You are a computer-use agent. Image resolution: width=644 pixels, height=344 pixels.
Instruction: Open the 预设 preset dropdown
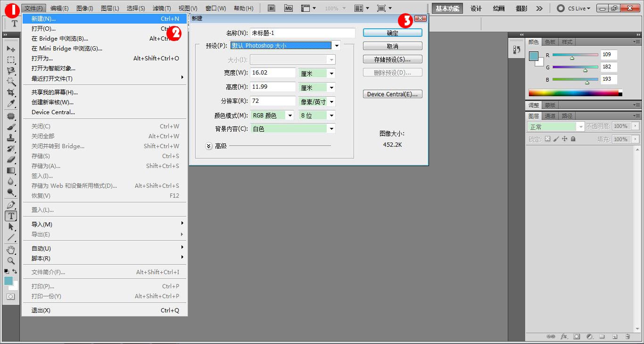[337, 46]
